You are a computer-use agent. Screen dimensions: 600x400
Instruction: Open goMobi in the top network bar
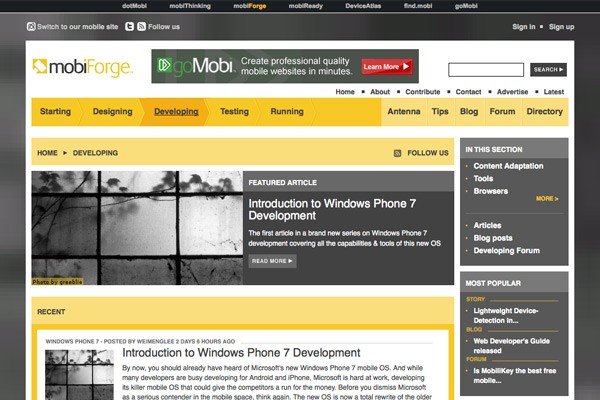(466, 6)
